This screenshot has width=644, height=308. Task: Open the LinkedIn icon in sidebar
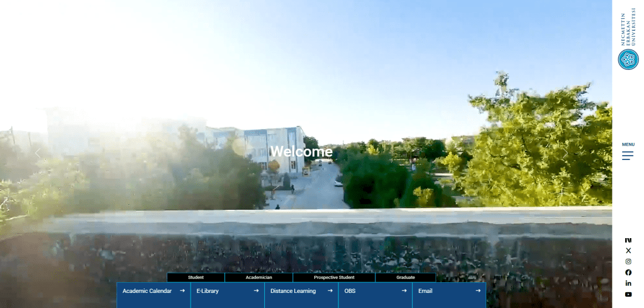[628, 283]
